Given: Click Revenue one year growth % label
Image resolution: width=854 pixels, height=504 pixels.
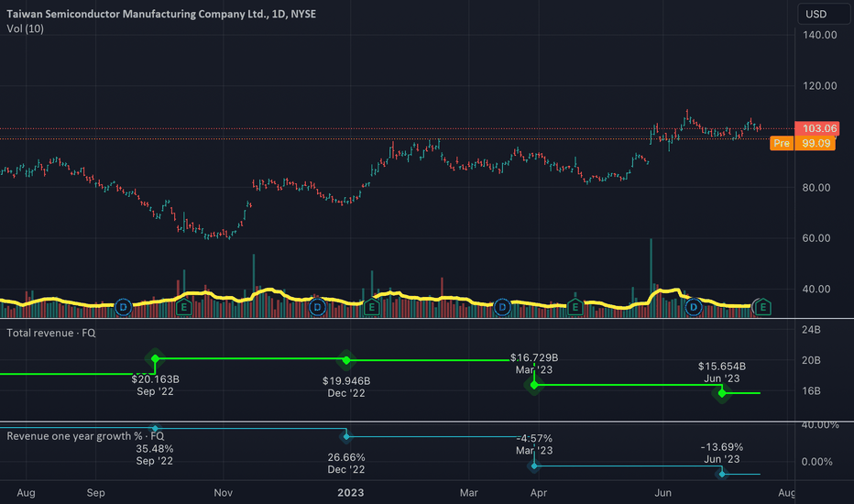Looking at the screenshot, I should pyautogui.click(x=85, y=436).
